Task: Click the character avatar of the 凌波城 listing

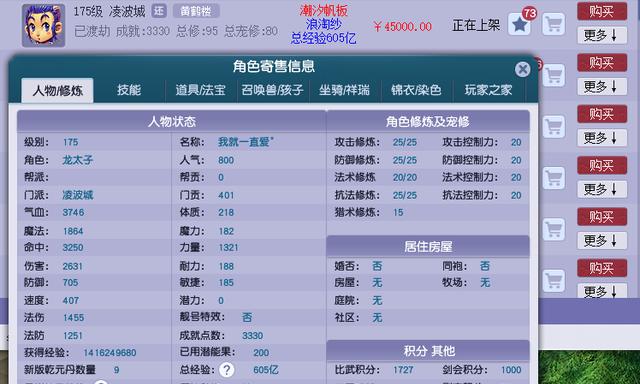Action: click(43, 25)
